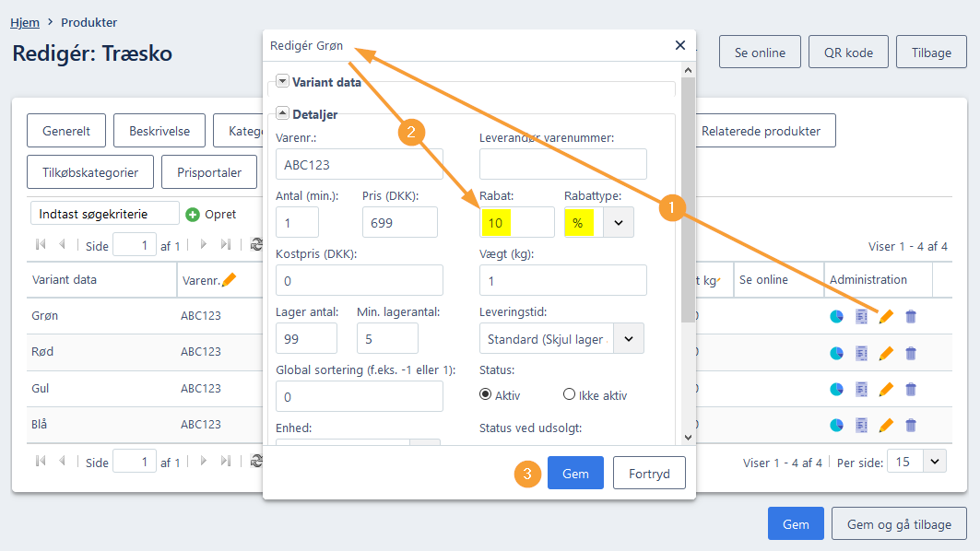
Task: Switch to the Beskrivelse tab
Action: tap(159, 131)
